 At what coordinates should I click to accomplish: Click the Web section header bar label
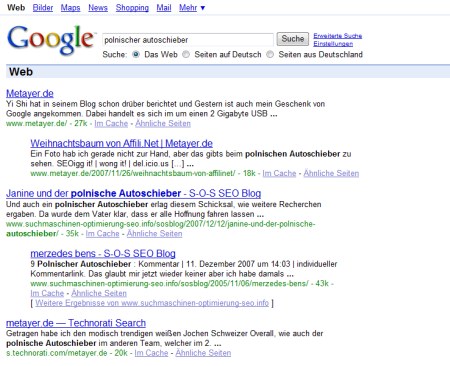21,72
